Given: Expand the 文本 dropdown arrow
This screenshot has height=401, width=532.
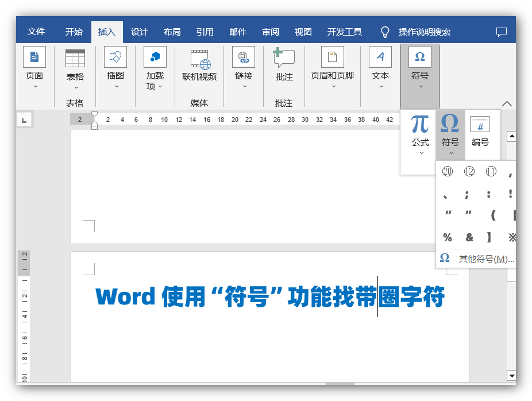Looking at the screenshot, I should pyautogui.click(x=381, y=87).
